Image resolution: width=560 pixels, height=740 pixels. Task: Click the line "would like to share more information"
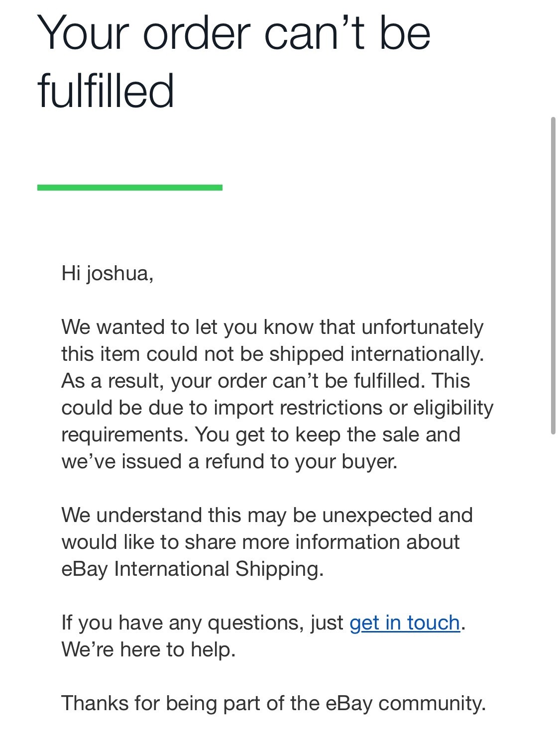tap(260, 542)
